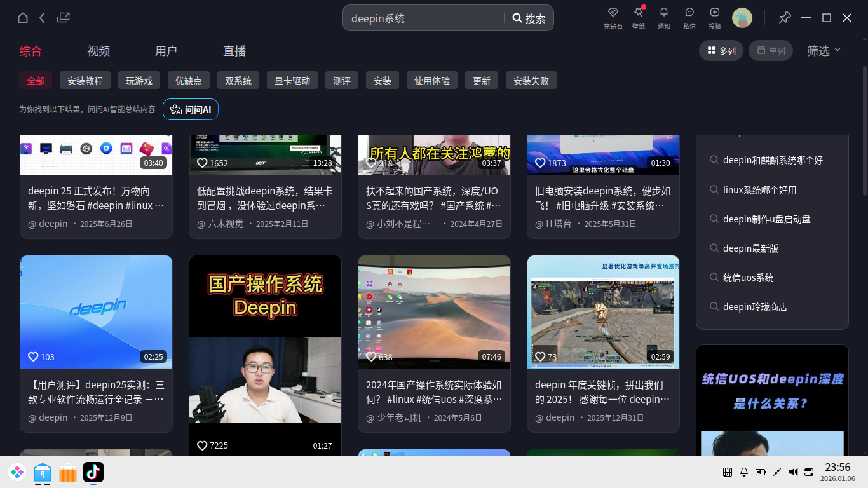Open the volume icon in the system tray
Screen dimensions: 868x488
coord(793,472)
